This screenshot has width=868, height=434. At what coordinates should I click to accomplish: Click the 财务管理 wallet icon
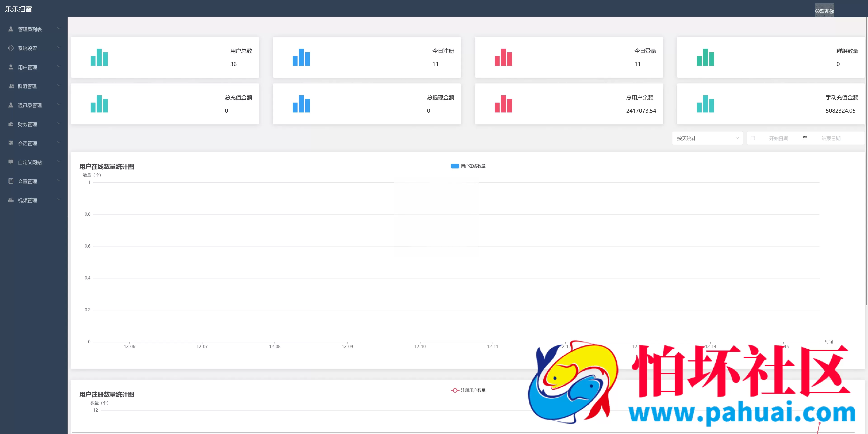pyautogui.click(x=11, y=124)
